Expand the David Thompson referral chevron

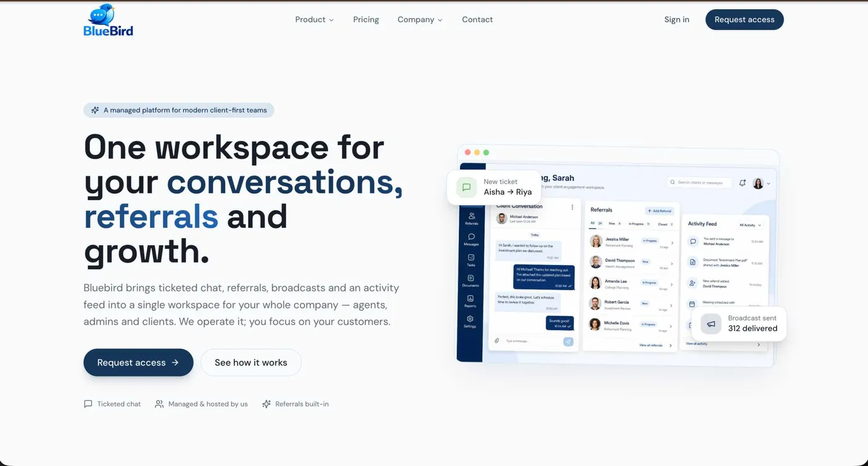(x=672, y=264)
